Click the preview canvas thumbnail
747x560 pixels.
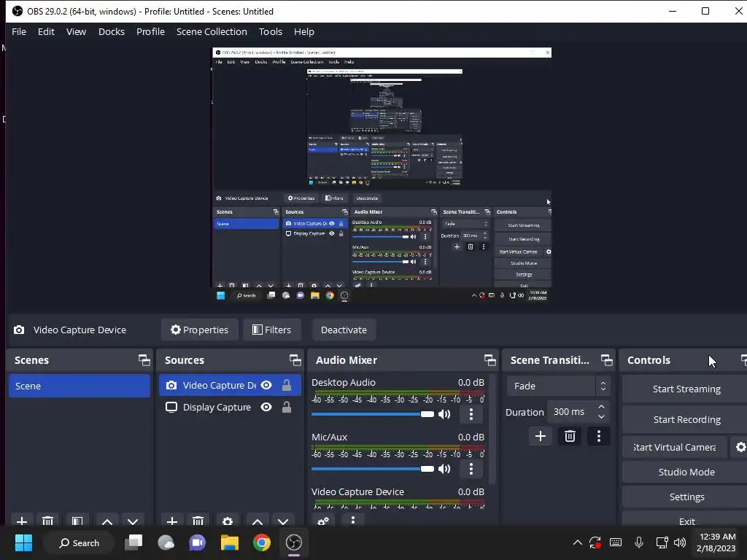coord(382,174)
